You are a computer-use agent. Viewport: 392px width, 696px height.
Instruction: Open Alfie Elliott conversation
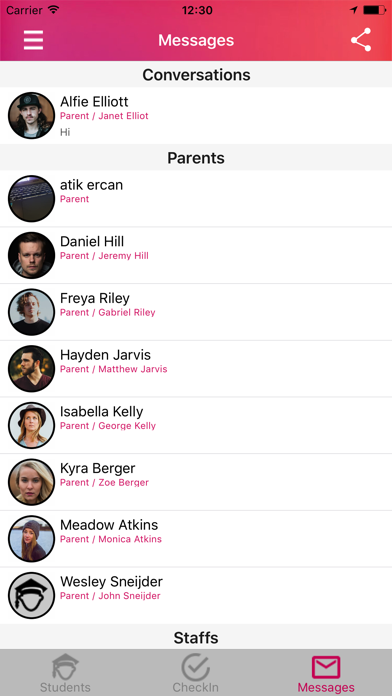tap(196, 115)
